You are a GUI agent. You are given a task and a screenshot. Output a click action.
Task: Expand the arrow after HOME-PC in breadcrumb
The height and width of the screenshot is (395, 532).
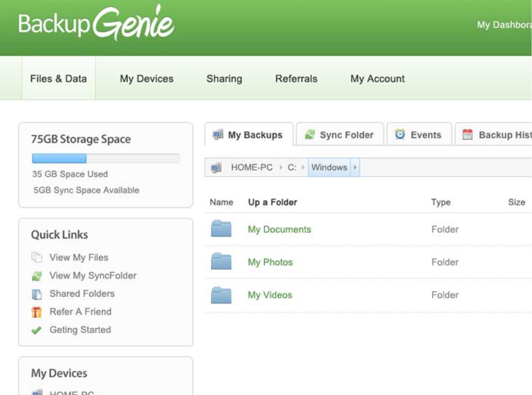click(281, 167)
